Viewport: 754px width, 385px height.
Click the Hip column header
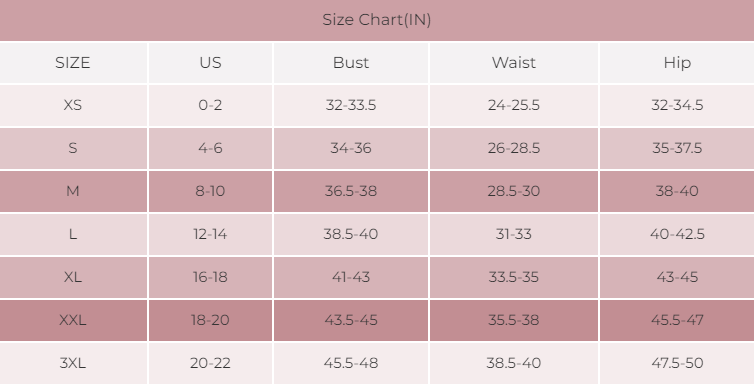click(x=677, y=62)
